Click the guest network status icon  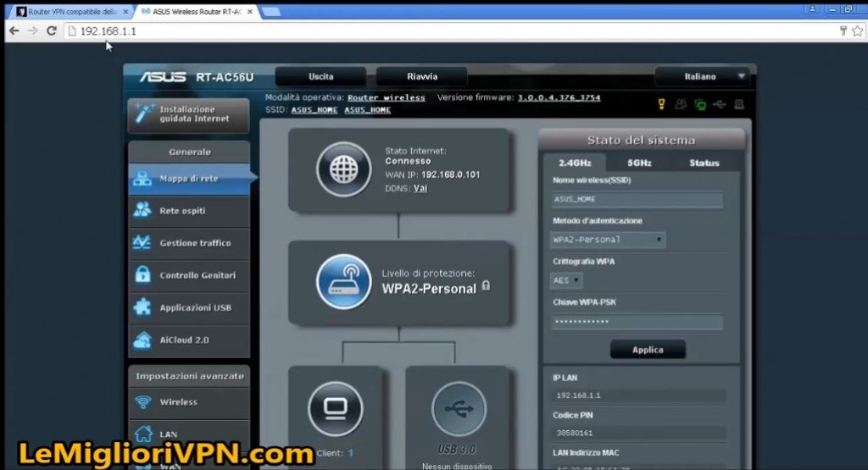pos(681,104)
